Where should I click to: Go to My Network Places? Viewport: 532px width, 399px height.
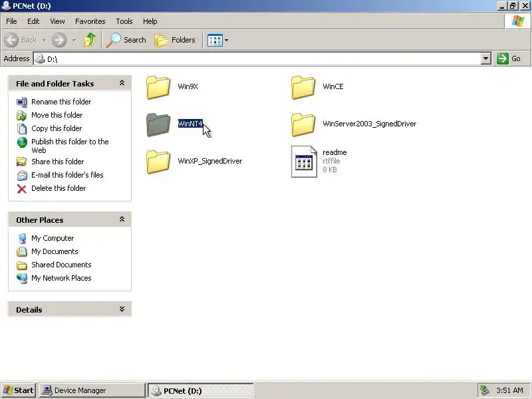[x=61, y=278]
